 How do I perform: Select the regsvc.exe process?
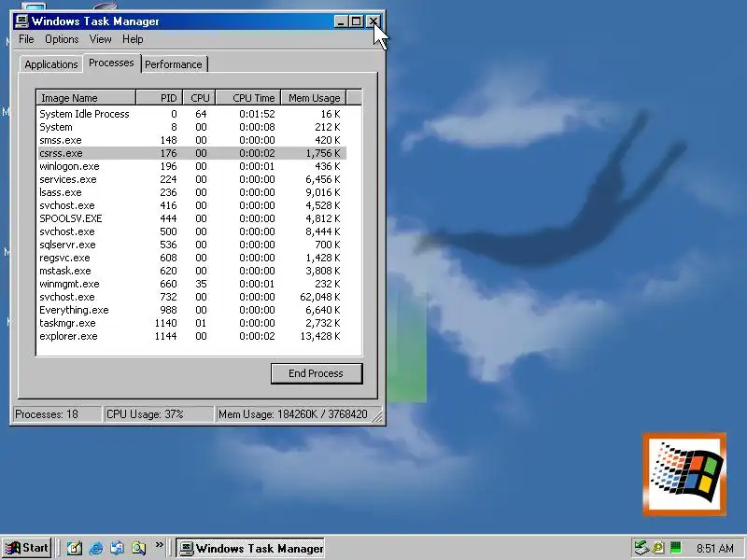click(192, 258)
